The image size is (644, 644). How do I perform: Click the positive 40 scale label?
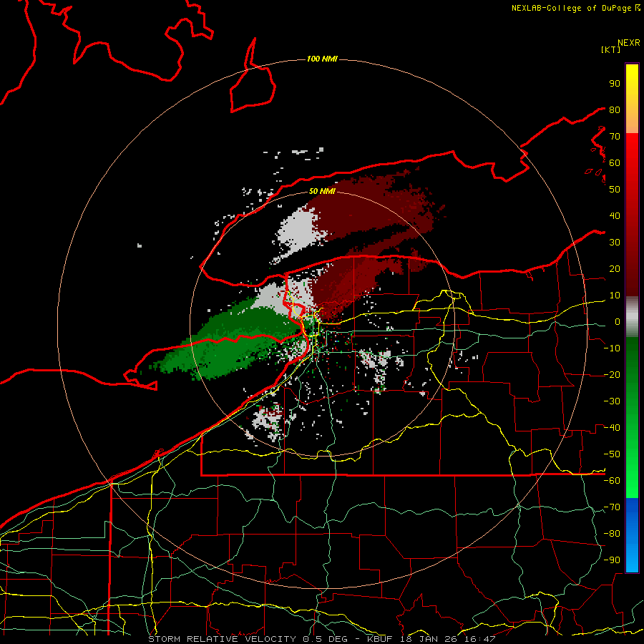coord(615,215)
